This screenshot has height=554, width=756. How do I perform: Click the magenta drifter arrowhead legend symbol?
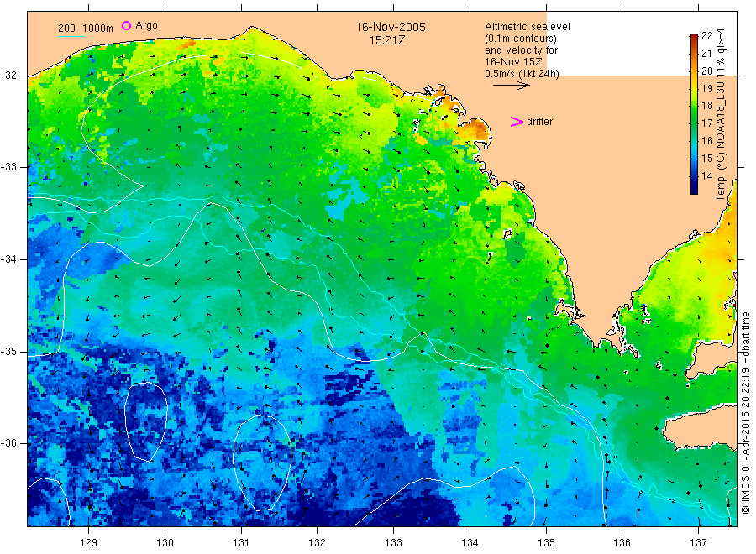coord(517,122)
